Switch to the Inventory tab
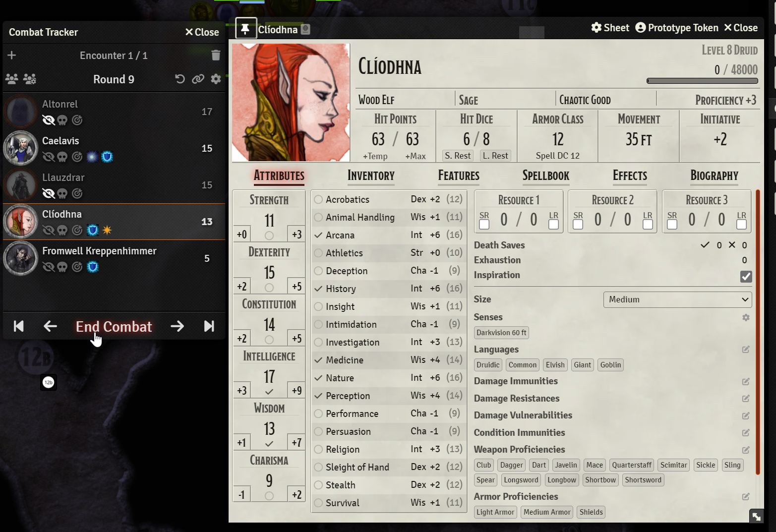776x532 pixels. pyautogui.click(x=371, y=176)
